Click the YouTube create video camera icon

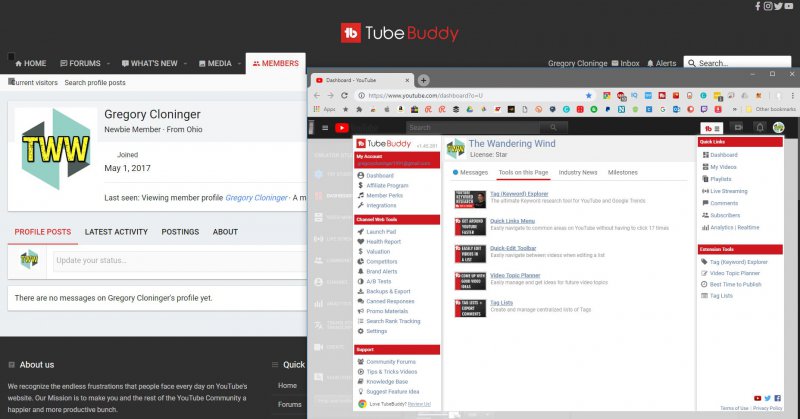738,128
